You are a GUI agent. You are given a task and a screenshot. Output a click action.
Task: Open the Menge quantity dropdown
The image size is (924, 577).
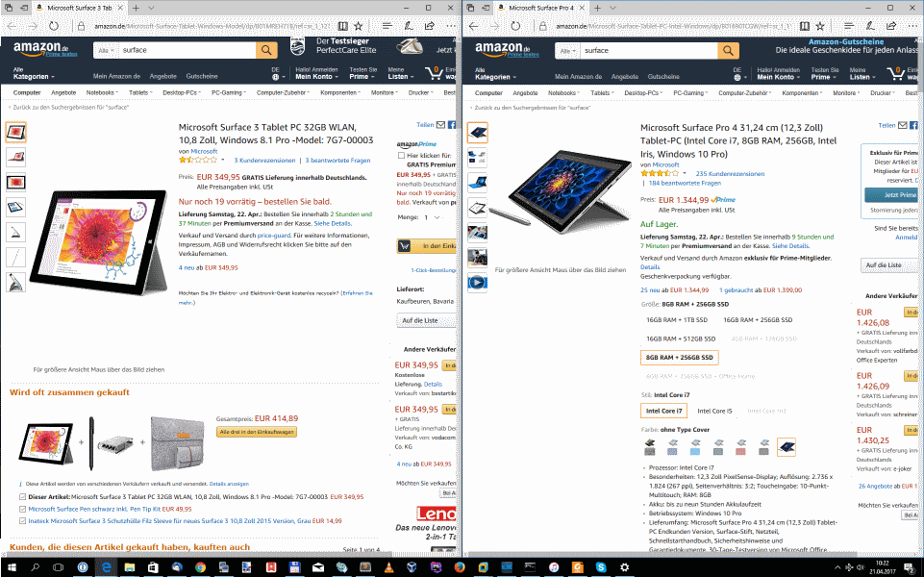tap(433, 217)
